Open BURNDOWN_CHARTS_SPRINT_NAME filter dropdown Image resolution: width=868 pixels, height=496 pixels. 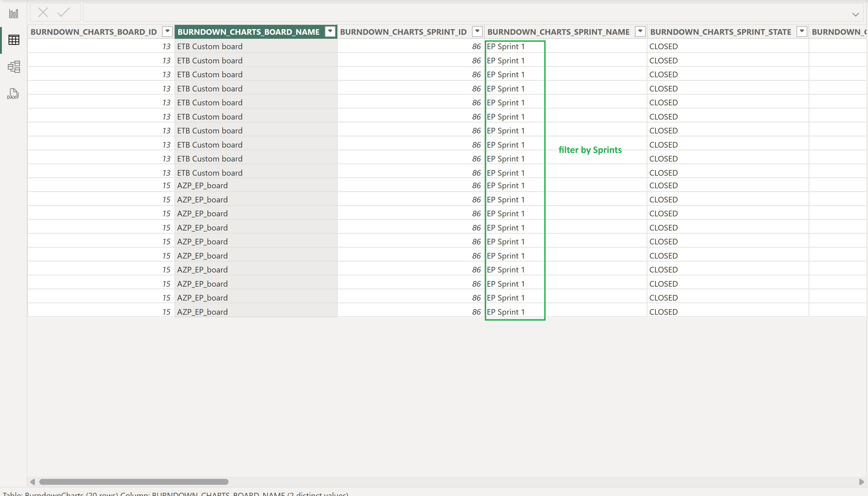point(640,31)
